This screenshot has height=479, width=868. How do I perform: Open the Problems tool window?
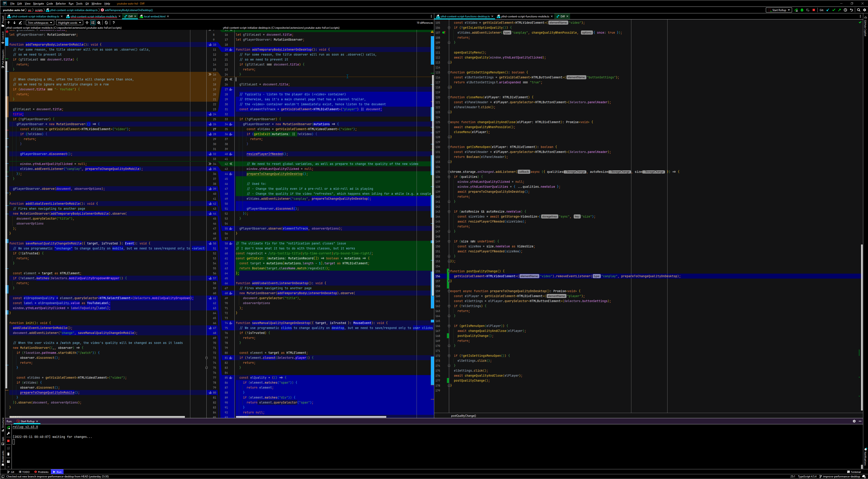tap(41, 472)
